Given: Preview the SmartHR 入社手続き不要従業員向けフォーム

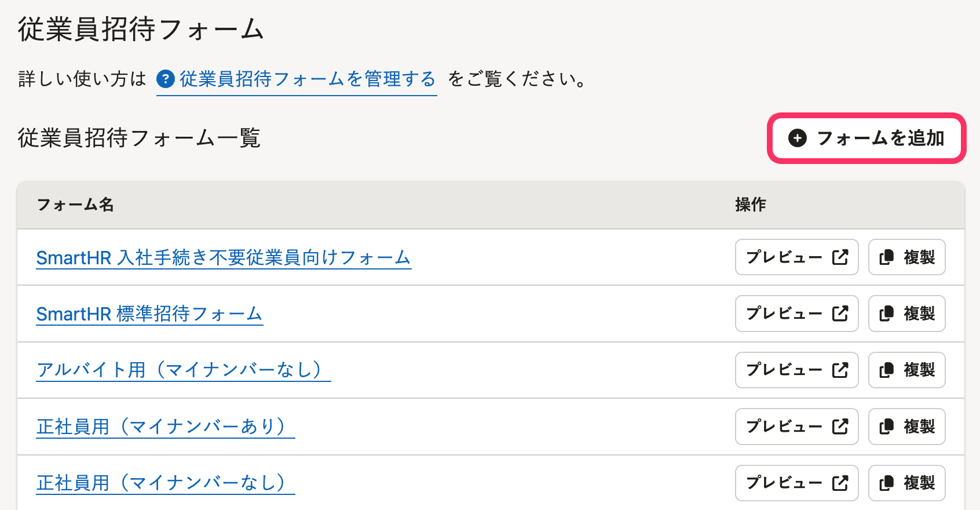Looking at the screenshot, I should pyautogui.click(x=796, y=257).
